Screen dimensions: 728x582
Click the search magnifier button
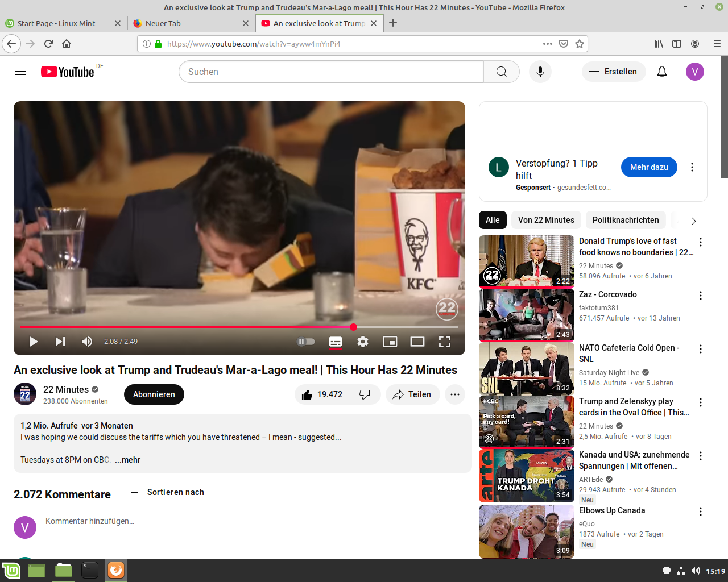502,72
